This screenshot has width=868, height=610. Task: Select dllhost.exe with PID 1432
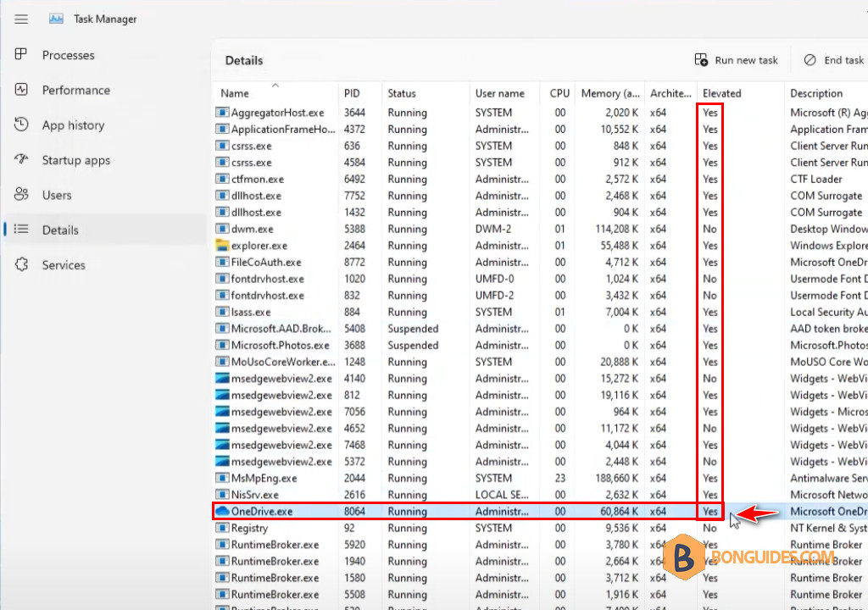[540, 212]
